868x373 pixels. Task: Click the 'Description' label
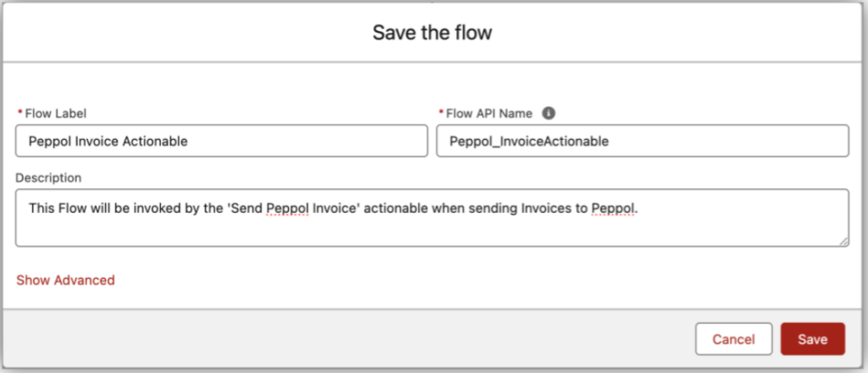tap(49, 178)
